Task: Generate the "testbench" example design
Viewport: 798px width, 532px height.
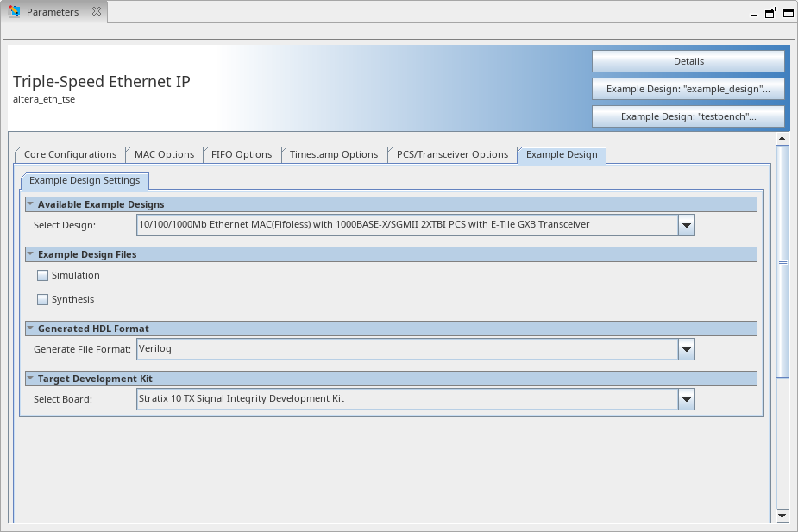Action: point(688,116)
